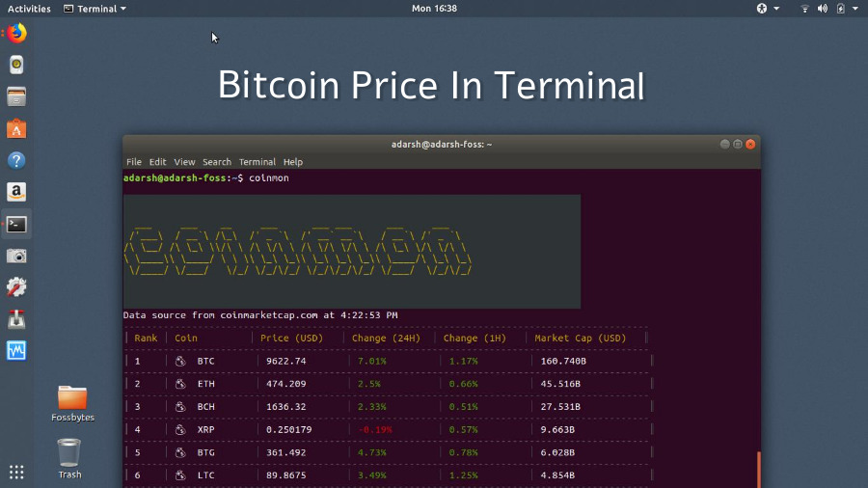Open the View menu

pos(184,162)
